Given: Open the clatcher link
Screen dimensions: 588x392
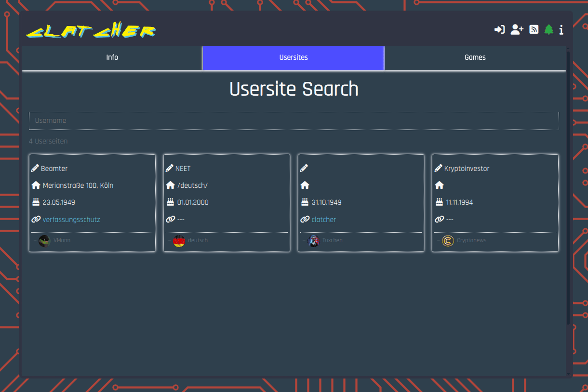Looking at the screenshot, I should point(323,220).
